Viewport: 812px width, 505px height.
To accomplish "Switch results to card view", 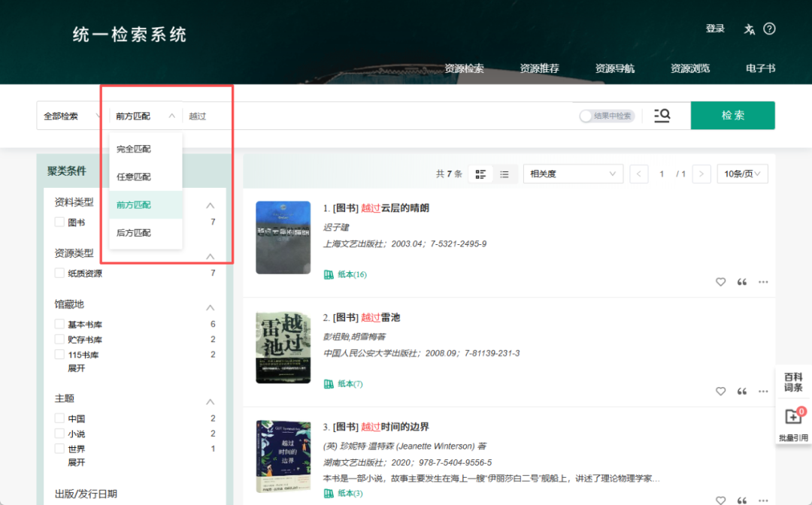I will 480,174.
